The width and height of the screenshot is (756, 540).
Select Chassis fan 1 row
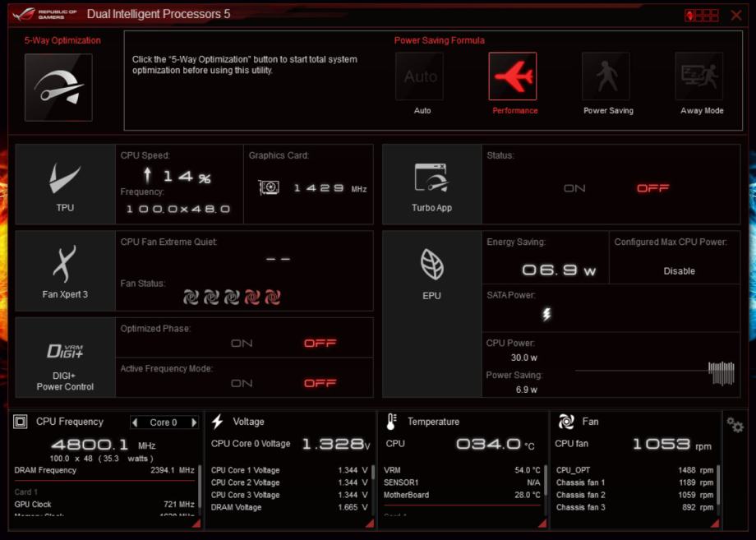(x=634, y=482)
